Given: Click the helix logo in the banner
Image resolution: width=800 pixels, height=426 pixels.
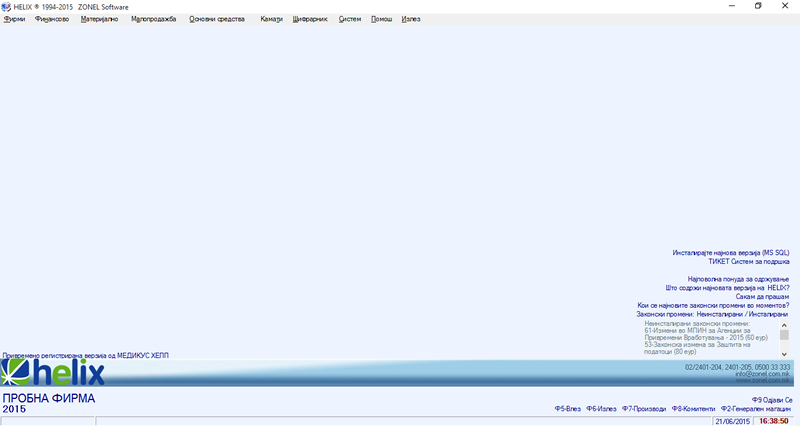Looking at the screenshot, I should (x=53, y=372).
